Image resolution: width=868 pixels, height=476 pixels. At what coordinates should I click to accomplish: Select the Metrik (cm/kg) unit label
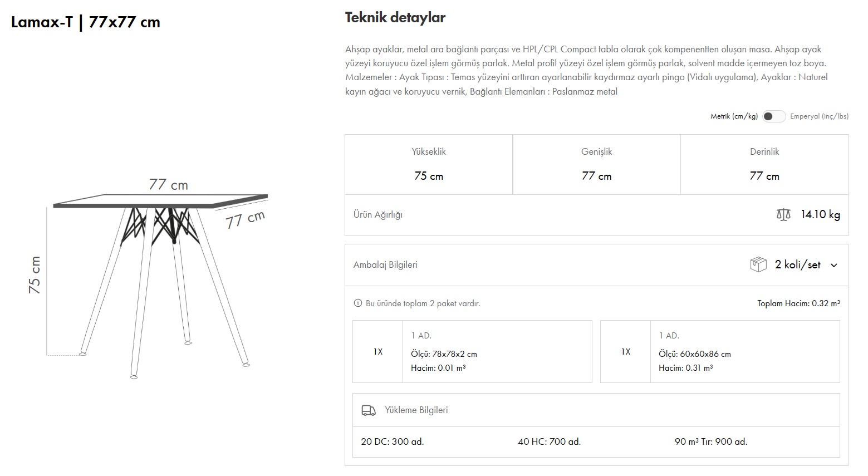[x=734, y=116]
